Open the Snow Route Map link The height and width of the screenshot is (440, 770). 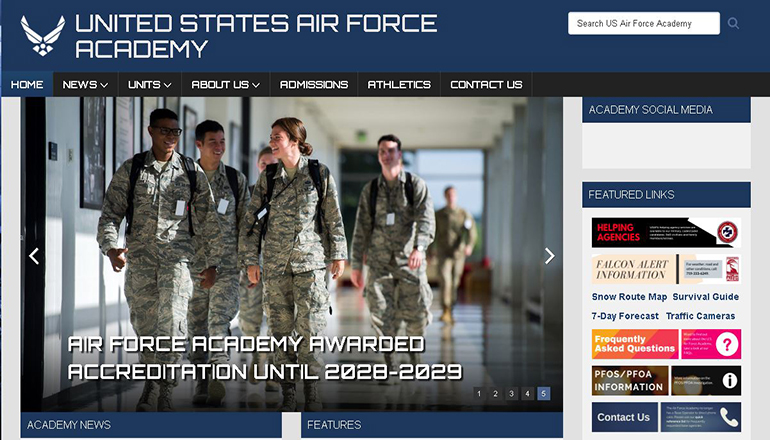(x=630, y=297)
